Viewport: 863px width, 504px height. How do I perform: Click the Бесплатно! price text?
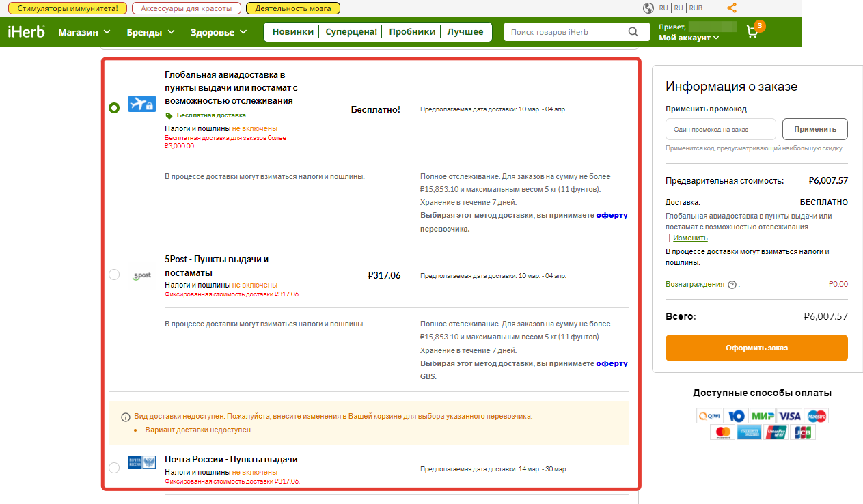[x=376, y=109]
